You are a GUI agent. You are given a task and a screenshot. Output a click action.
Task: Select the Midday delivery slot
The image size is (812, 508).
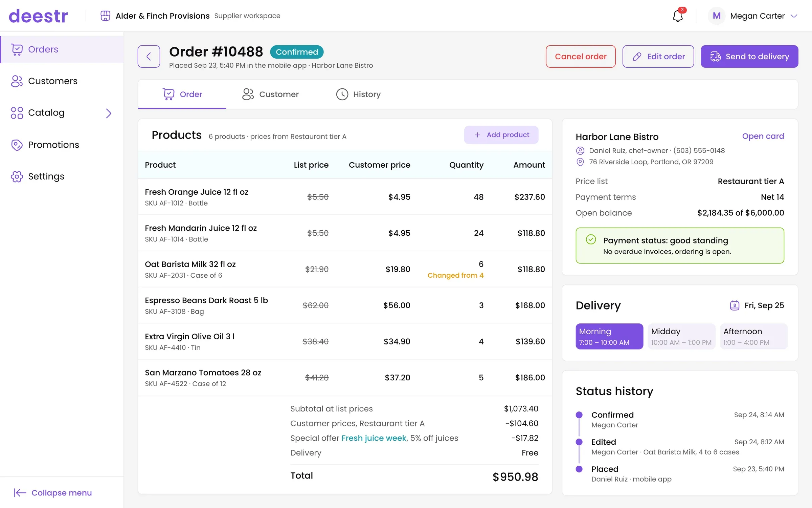tap(681, 336)
